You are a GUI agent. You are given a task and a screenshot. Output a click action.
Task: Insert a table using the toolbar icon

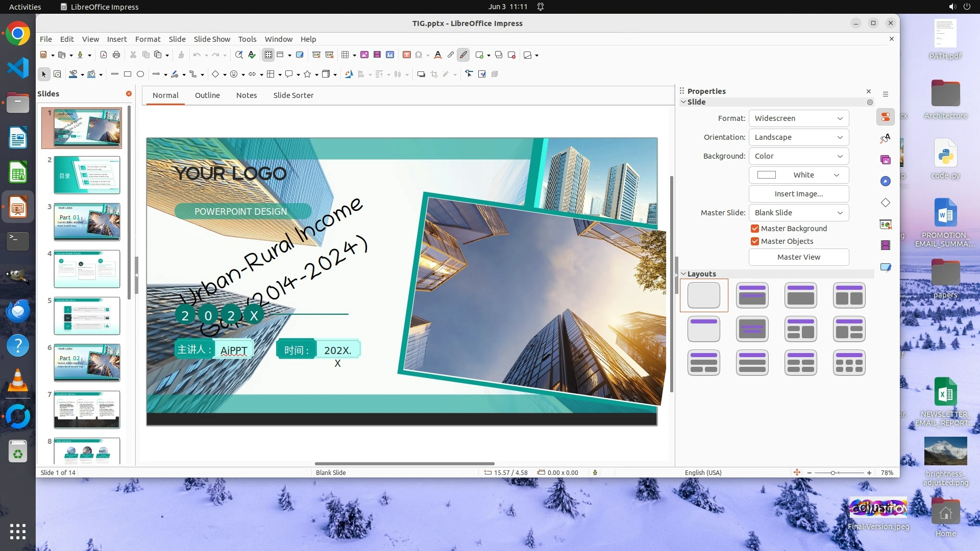(346, 55)
